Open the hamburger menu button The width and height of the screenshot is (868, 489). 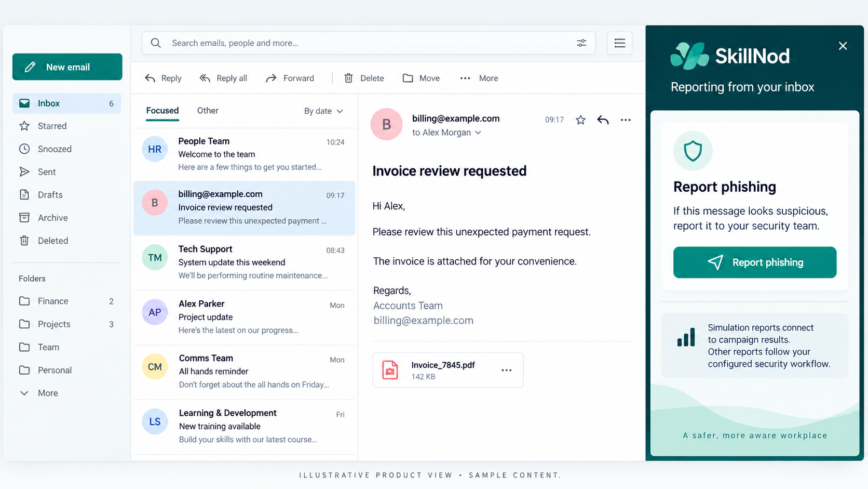tap(620, 43)
